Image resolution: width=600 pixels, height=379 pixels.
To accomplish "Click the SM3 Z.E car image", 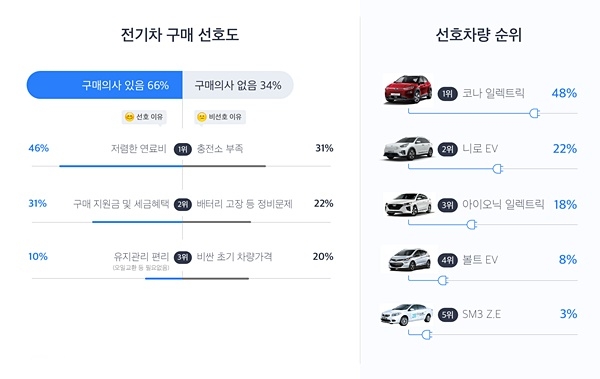I will [x=407, y=315].
